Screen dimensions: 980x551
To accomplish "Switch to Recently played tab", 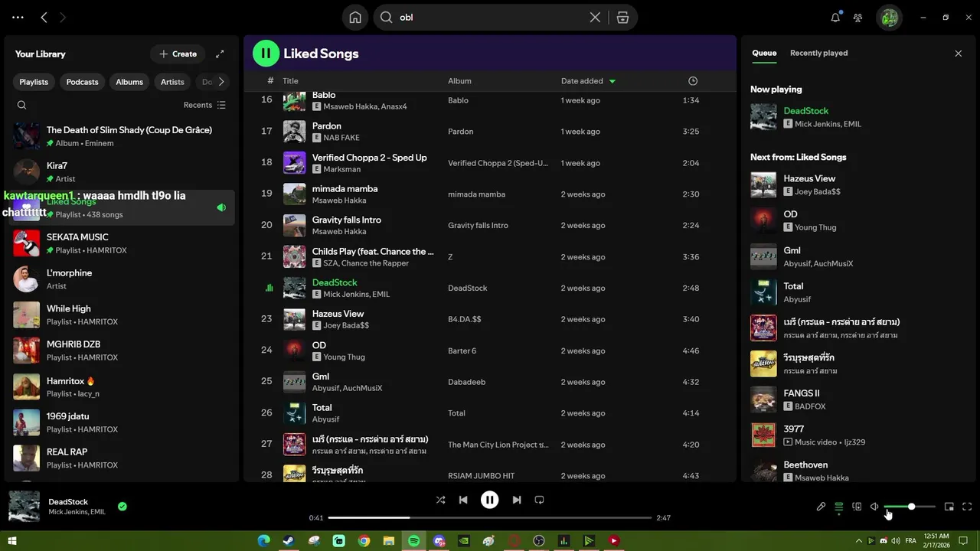I will pyautogui.click(x=818, y=54).
